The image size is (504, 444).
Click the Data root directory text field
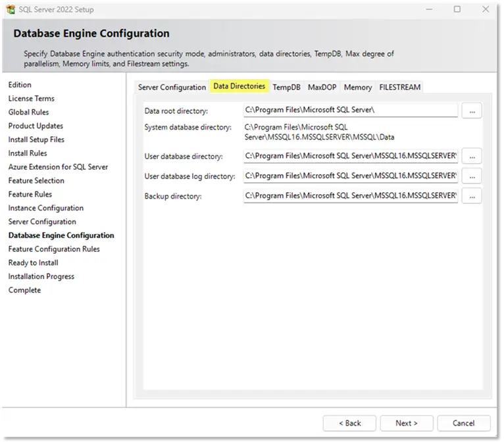351,111
